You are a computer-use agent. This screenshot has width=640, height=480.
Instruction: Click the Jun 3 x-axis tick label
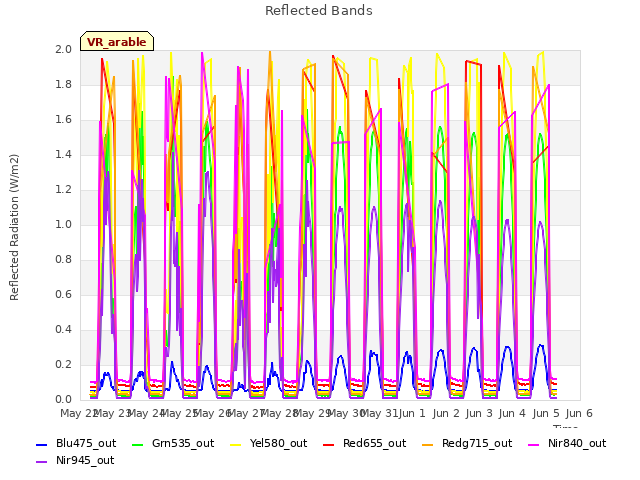coord(479,413)
